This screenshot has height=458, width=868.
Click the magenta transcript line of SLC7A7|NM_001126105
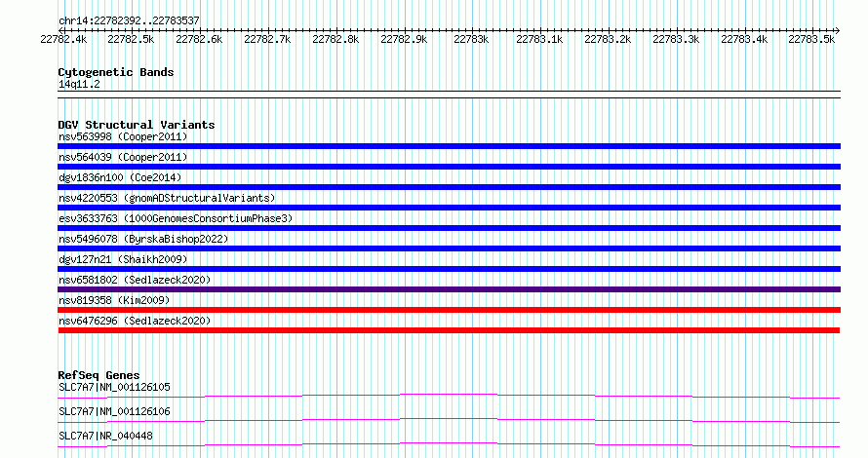(449, 396)
